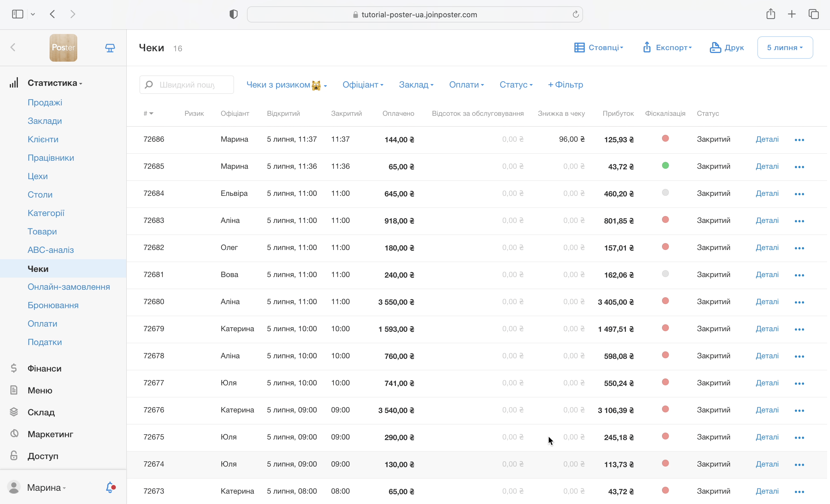
Task: Click the Safari share icon
Action: (770, 14)
